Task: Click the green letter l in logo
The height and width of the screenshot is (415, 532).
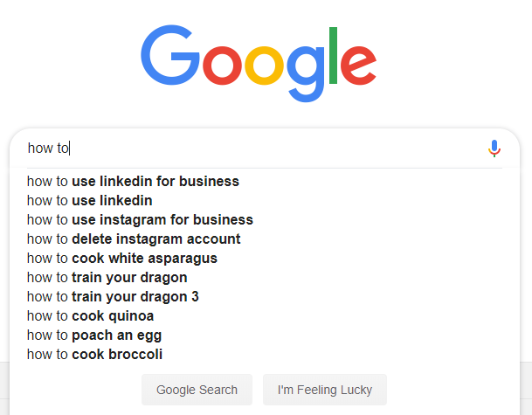Action: [x=332, y=54]
